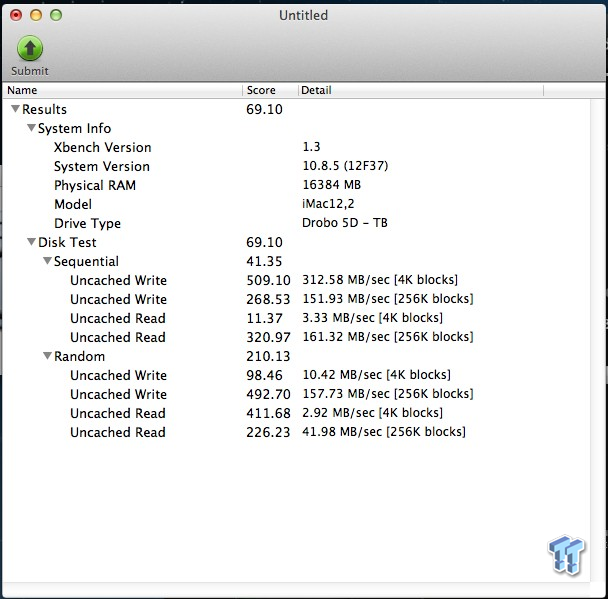Viewport: 608px width, 599px height.
Task: Click the Xbench version value 1.3
Action: [311, 147]
